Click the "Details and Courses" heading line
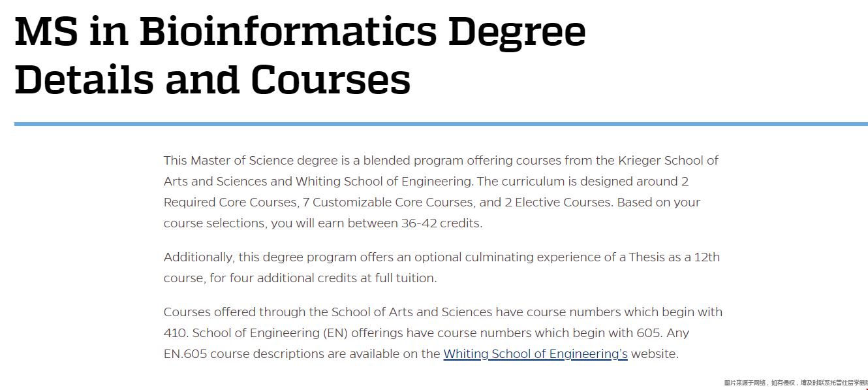Viewport: 868px width, 390px height. click(212, 79)
